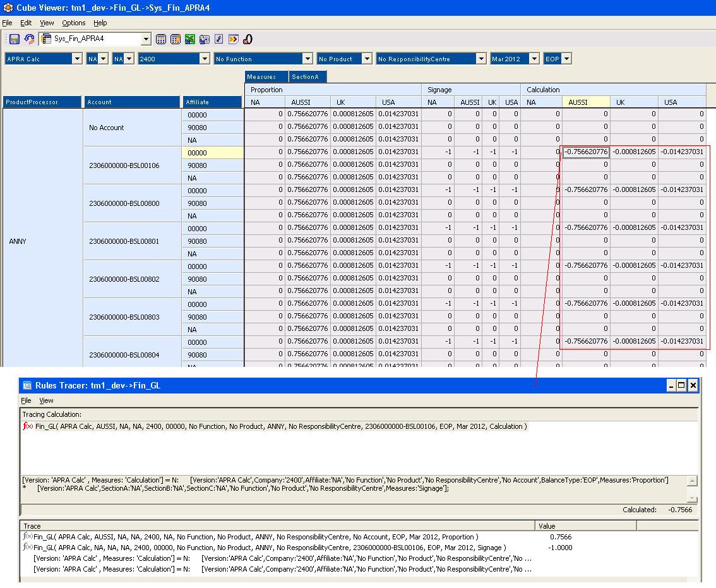Open the 2400 company dropdown
The image size is (716, 588).
pyautogui.click(x=205, y=59)
